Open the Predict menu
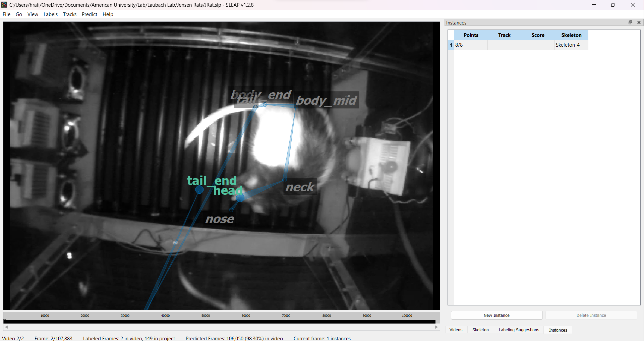Viewport: 644px width, 341px height. pyautogui.click(x=90, y=14)
